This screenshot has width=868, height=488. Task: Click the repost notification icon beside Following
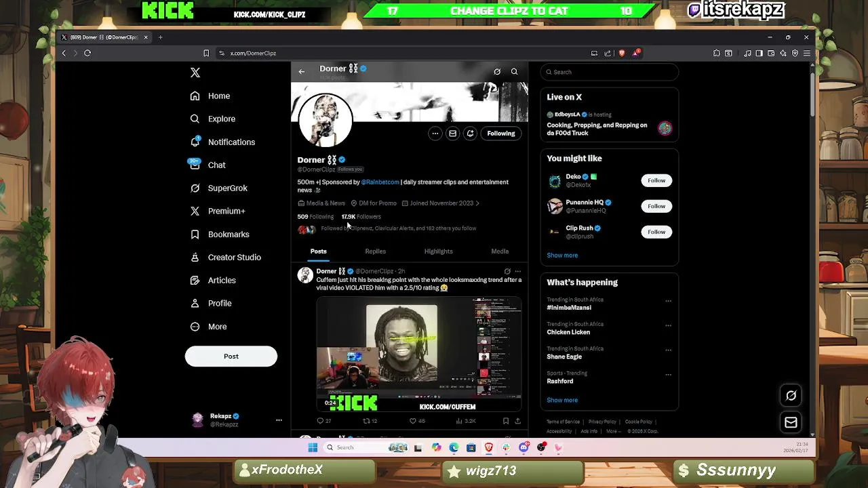coord(470,134)
